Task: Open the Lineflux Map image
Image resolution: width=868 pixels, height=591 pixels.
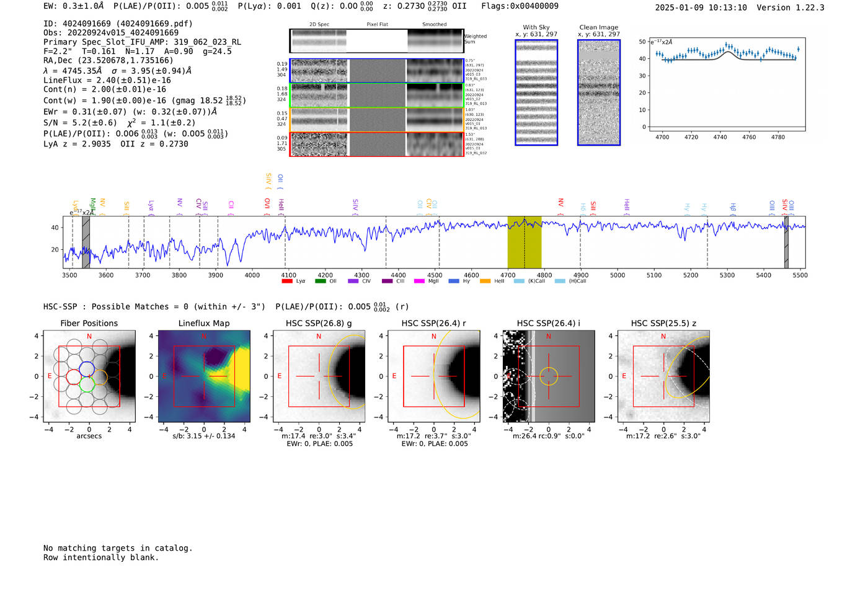Action: click(204, 376)
